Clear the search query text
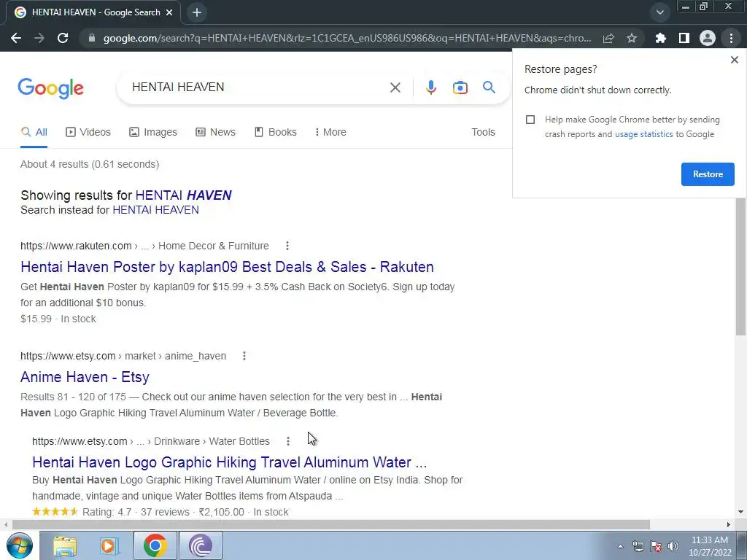 click(395, 87)
